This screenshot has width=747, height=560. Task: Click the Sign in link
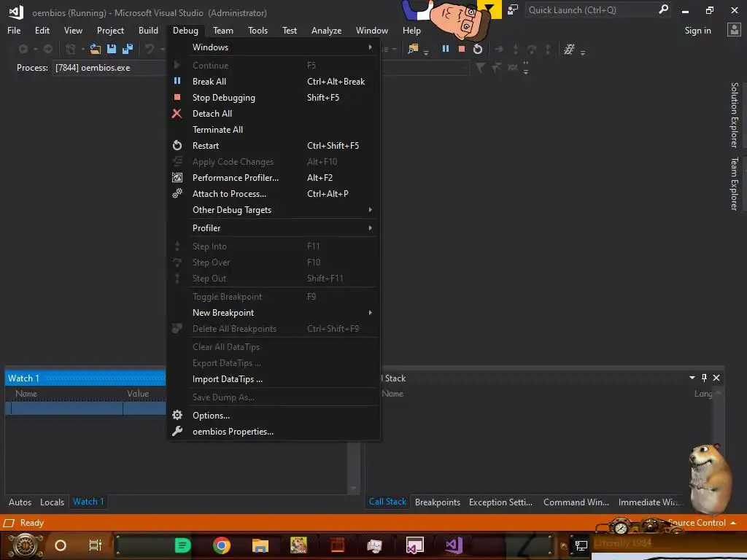pos(697,31)
